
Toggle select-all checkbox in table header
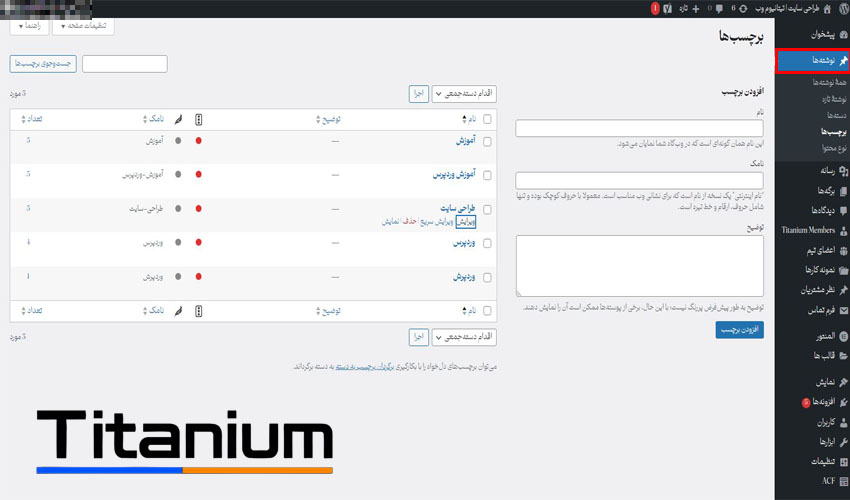[487, 119]
